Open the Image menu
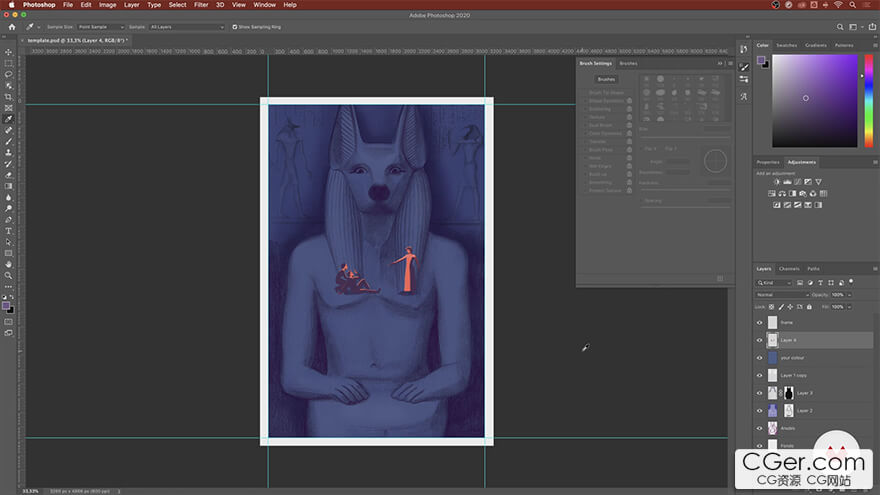This screenshot has width=880, height=495. click(x=108, y=4)
